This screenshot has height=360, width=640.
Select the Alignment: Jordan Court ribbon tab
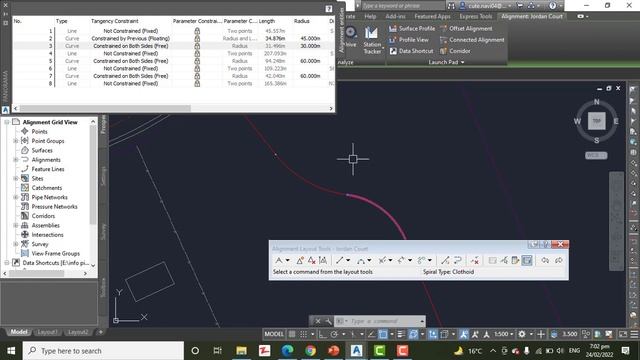click(x=532, y=16)
